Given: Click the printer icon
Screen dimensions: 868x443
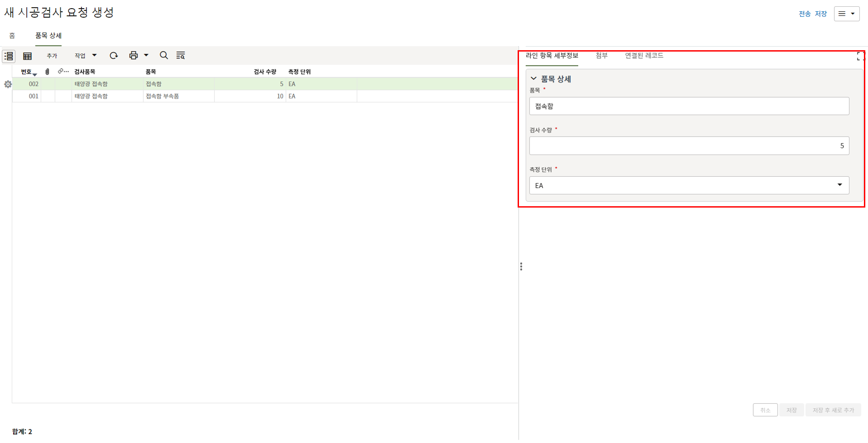Looking at the screenshot, I should [133, 56].
